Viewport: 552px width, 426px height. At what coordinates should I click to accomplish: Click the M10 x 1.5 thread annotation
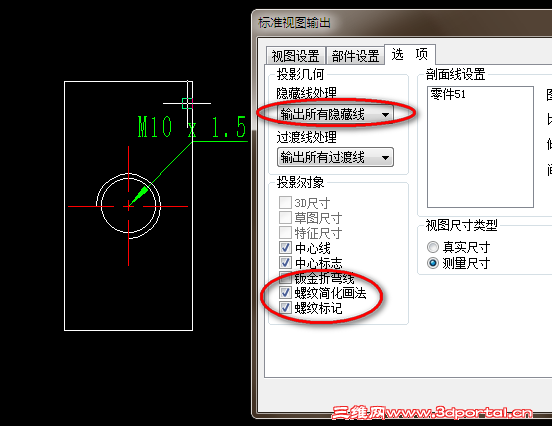coord(192,126)
